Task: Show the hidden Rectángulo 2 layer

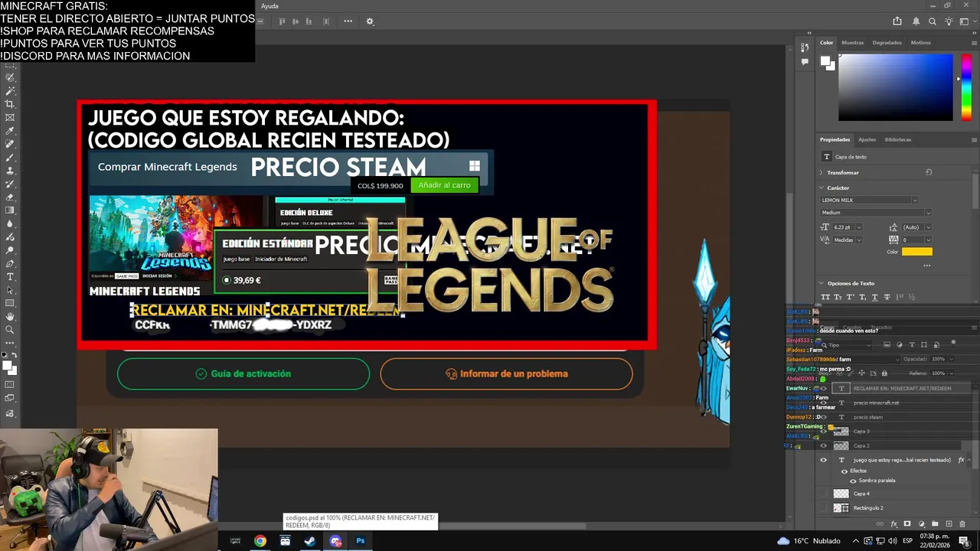Action: [x=824, y=508]
